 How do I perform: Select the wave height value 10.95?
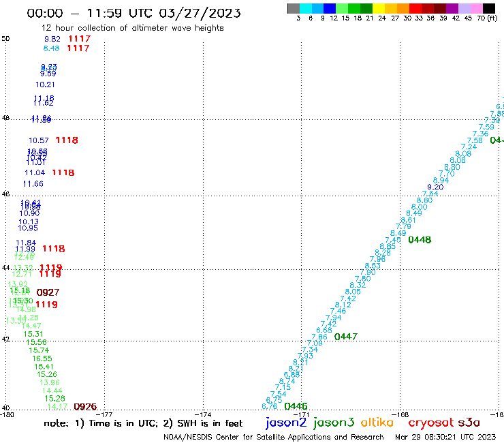tap(28, 228)
